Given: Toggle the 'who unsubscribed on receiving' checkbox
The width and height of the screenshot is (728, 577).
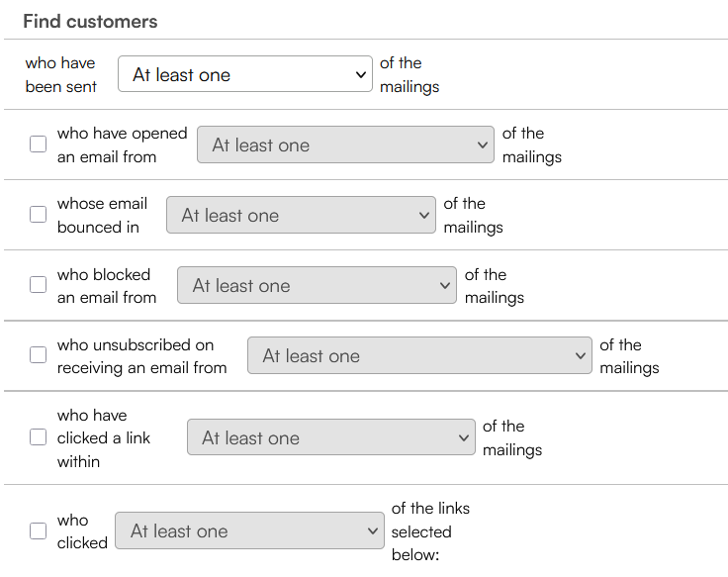Looking at the screenshot, I should (x=38, y=355).
